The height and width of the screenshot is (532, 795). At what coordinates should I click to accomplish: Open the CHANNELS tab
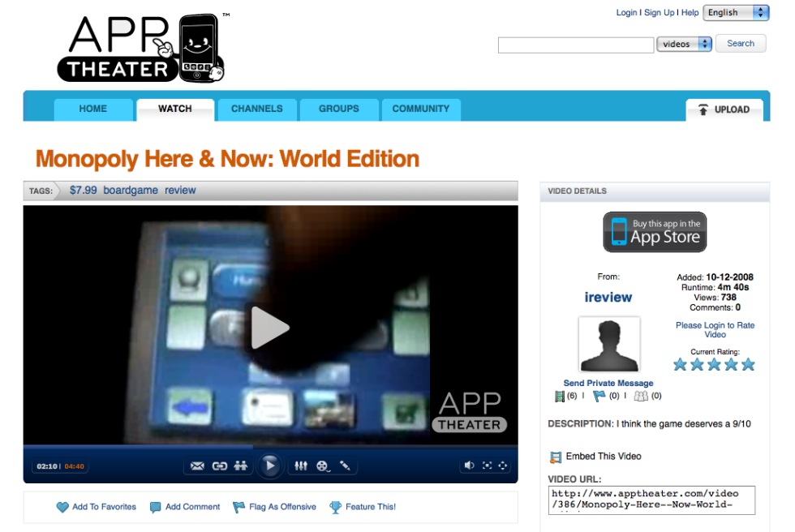256,109
